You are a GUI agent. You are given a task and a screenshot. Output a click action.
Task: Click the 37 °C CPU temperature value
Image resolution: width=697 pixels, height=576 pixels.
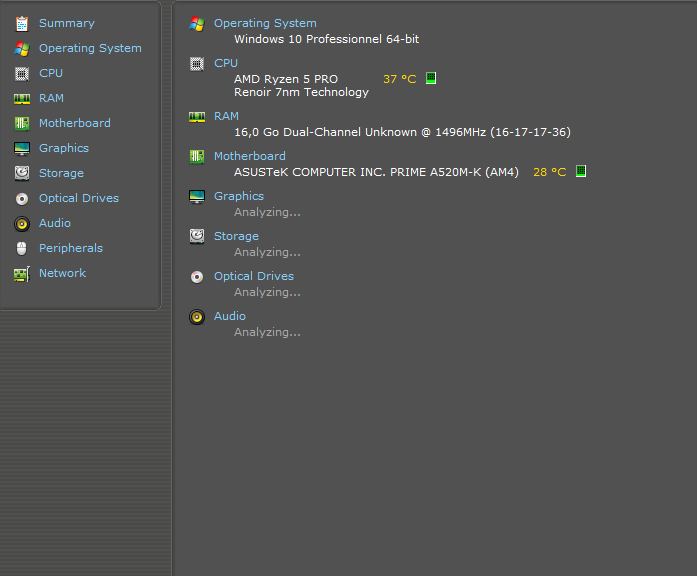pyautogui.click(x=399, y=79)
